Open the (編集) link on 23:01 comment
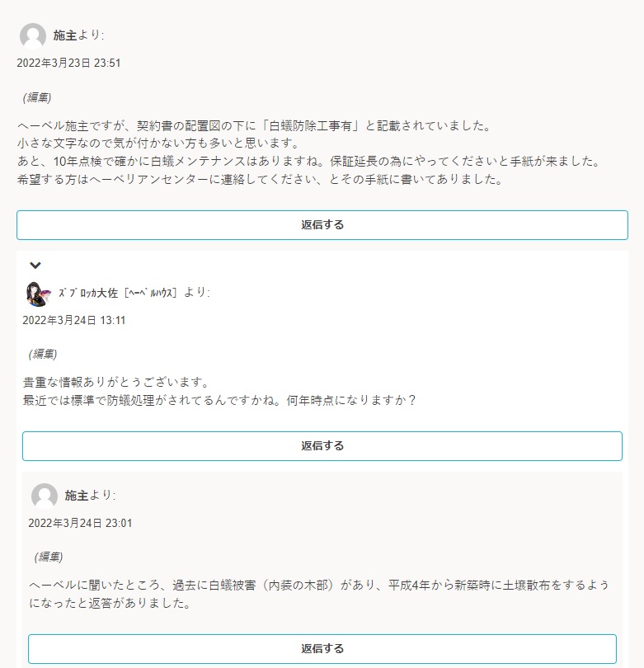This screenshot has width=644, height=668. 49,557
